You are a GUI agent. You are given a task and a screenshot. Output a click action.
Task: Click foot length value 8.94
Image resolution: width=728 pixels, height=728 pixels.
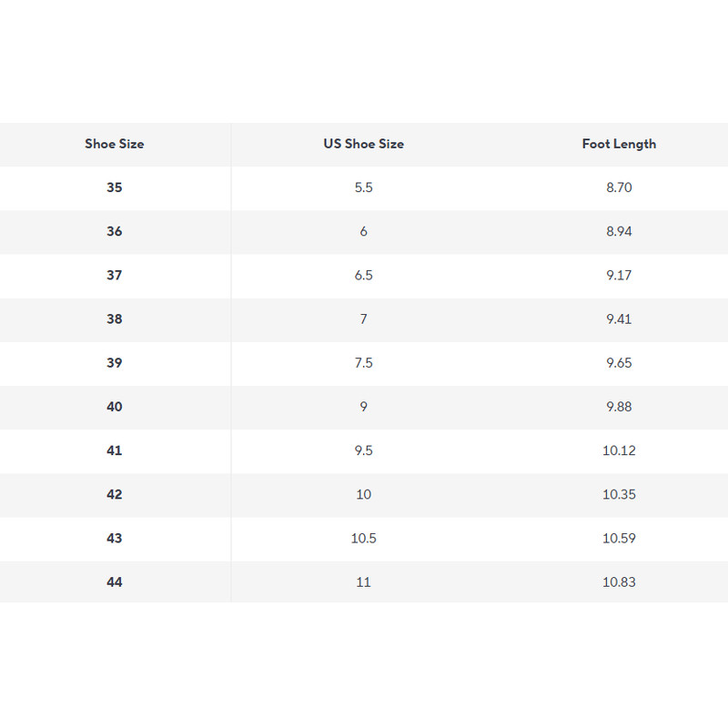coord(619,231)
